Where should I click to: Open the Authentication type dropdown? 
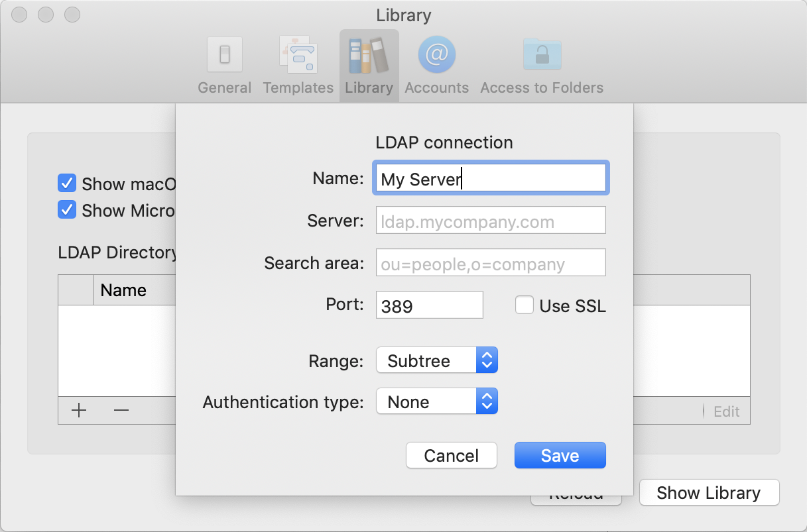point(428,401)
